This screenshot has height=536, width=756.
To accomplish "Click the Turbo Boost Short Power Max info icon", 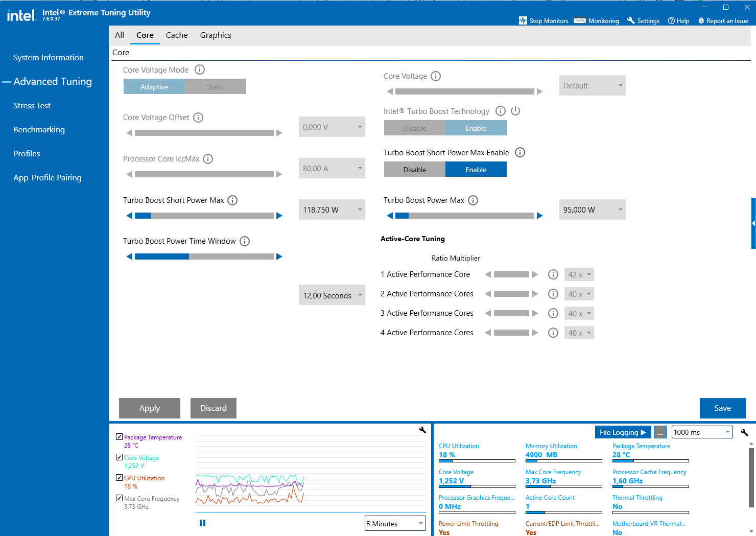I will (232, 200).
